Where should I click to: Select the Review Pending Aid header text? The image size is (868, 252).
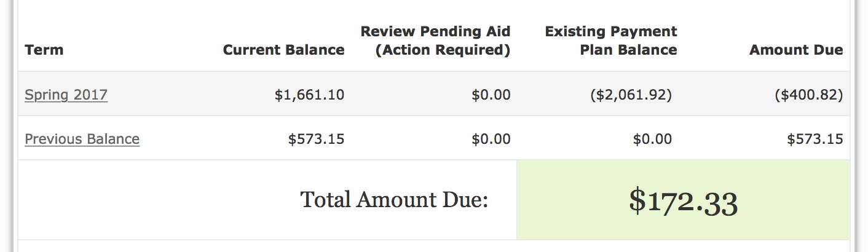[435, 31]
